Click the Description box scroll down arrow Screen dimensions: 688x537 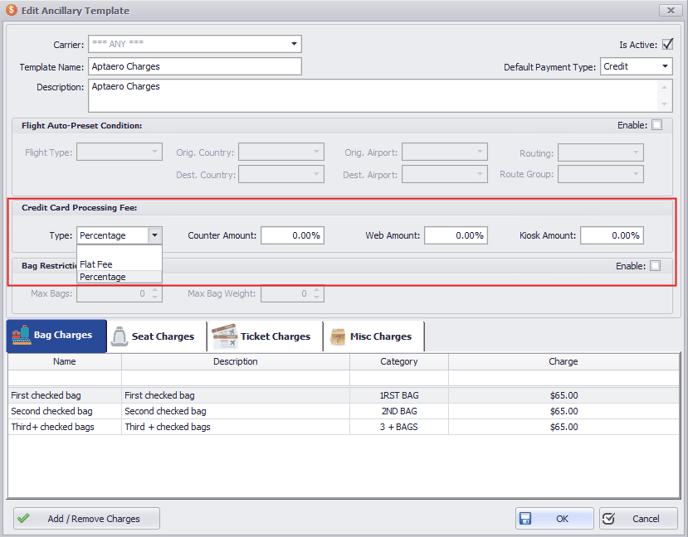pos(664,104)
